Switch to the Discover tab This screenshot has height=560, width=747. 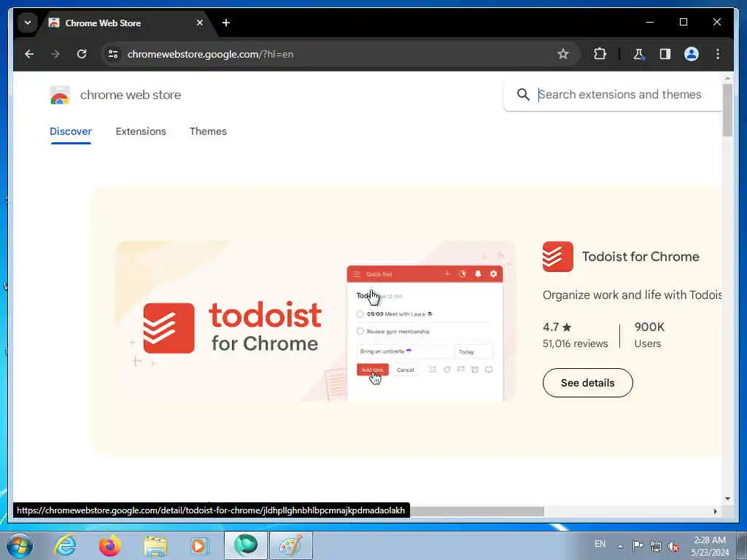(x=71, y=131)
